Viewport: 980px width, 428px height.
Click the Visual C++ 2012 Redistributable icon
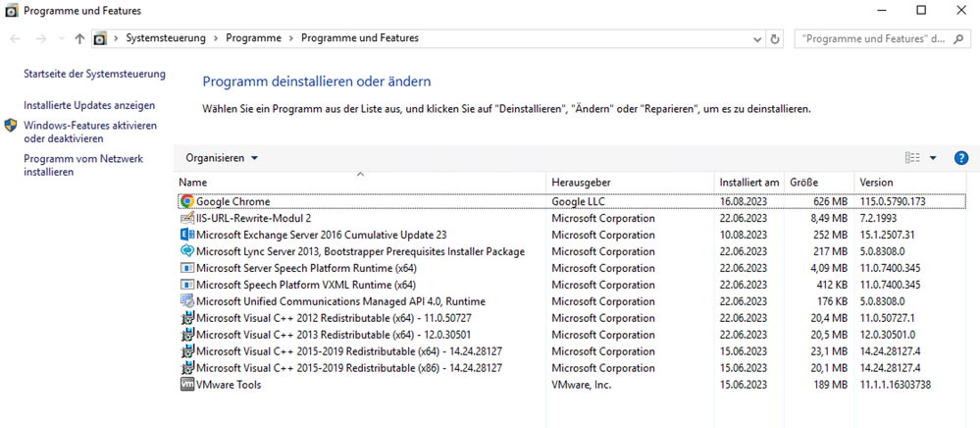(x=186, y=318)
